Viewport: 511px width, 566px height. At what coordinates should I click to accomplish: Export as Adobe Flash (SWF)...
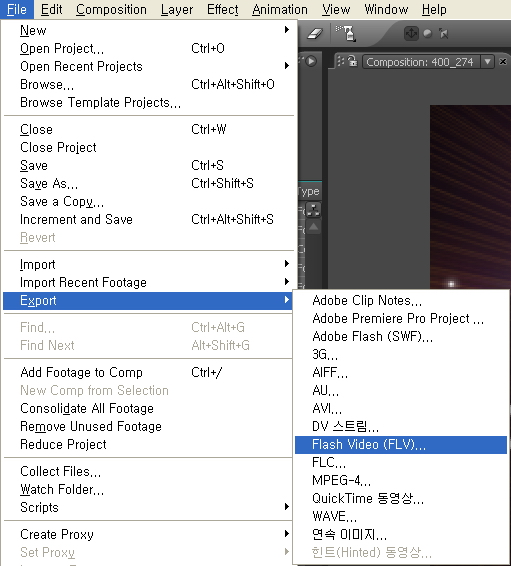[x=401, y=336]
